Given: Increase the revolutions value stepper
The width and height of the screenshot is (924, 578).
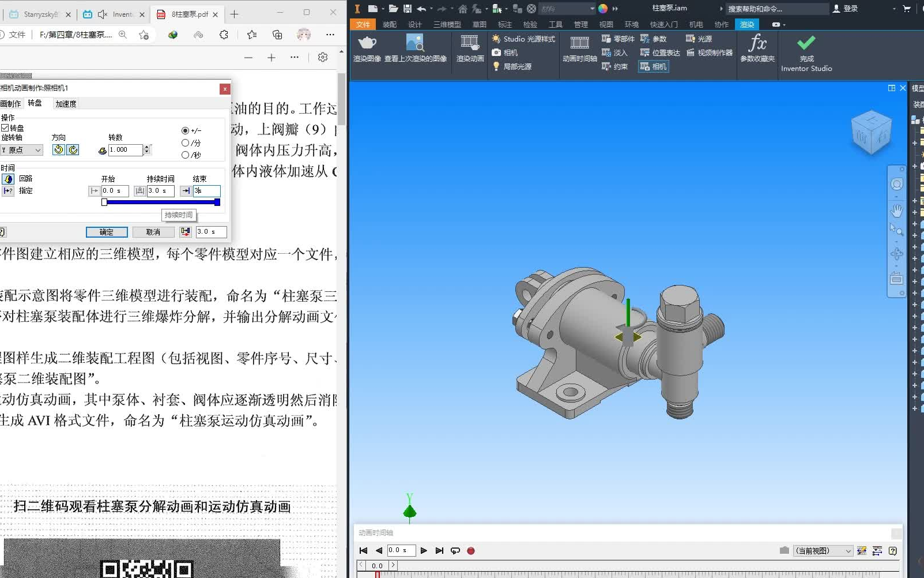Looking at the screenshot, I should [x=147, y=147].
